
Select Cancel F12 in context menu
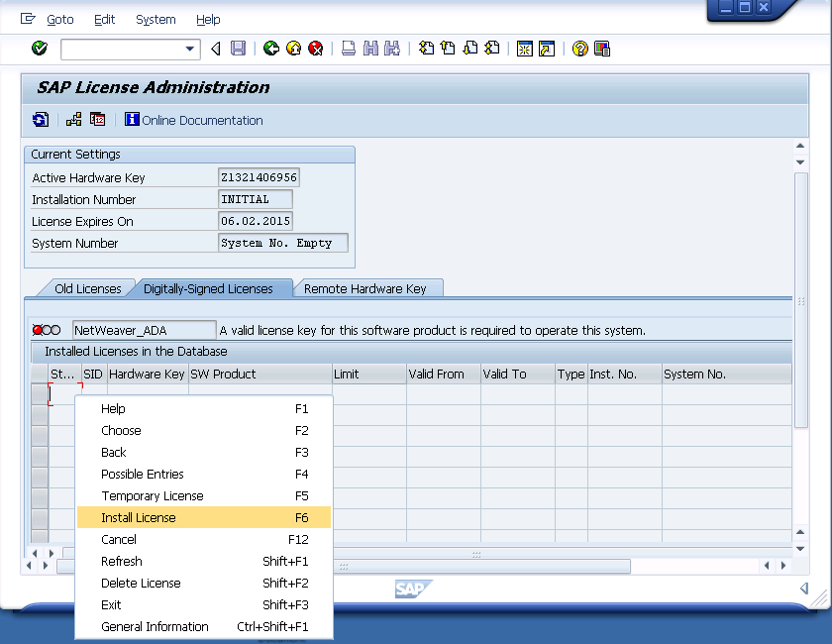[204, 539]
